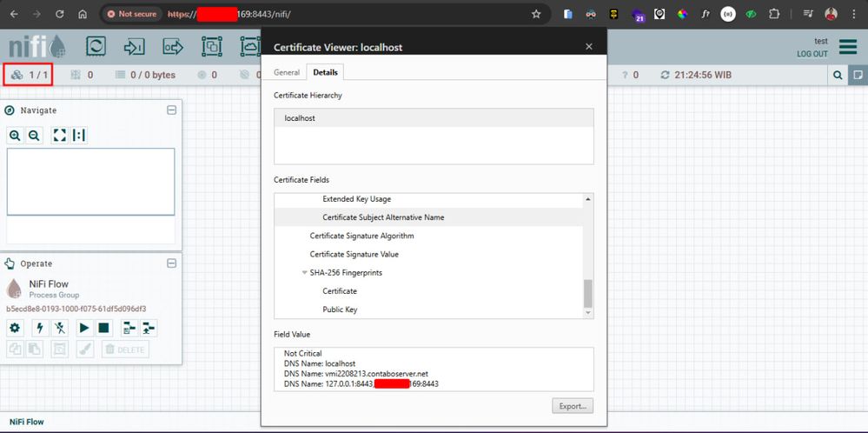
Task: Click the Fit view icon in Navigate
Action: pyautogui.click(x=60, y=135)
